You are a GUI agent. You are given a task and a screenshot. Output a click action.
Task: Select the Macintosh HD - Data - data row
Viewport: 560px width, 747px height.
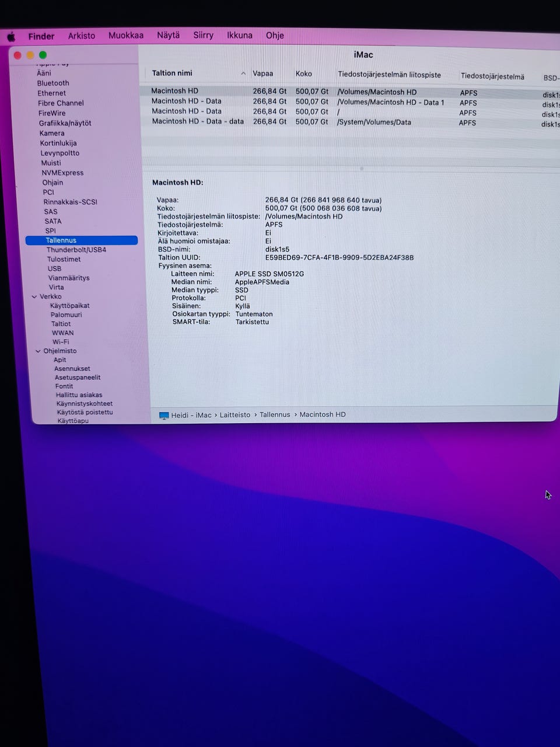click(350, 123)
